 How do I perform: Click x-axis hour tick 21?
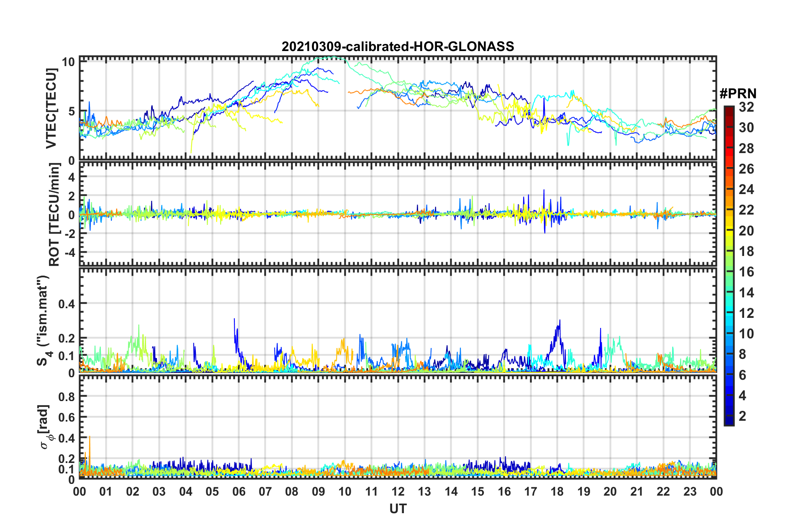click(637, 491)
